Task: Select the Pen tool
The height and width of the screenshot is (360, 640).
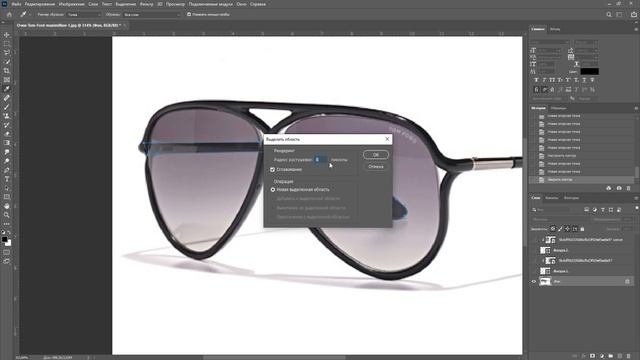Action: pyautogui.click(x=7, y=170)
